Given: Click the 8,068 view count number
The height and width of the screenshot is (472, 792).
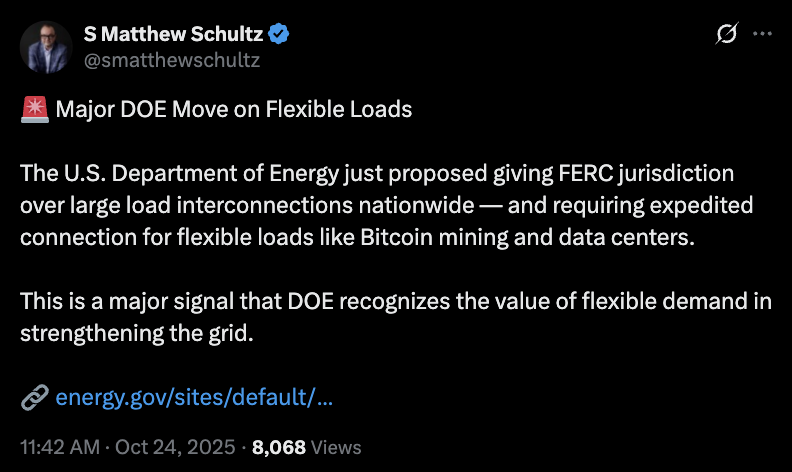Looking at the screenshot, I should [x=279, y=446].
